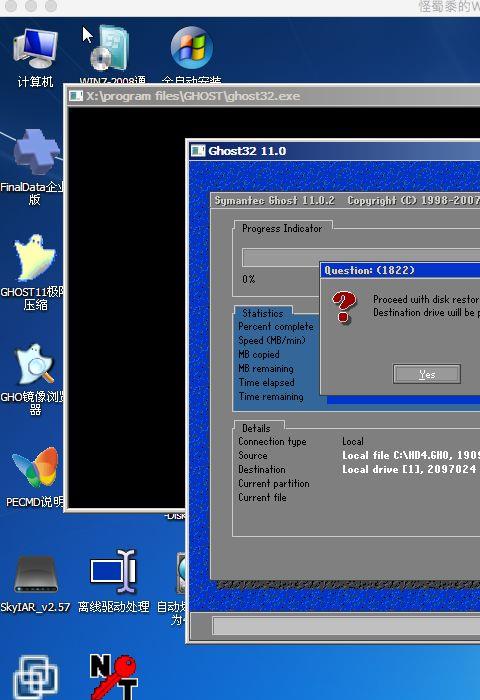Click the Local connection value

tap(353, 442)
